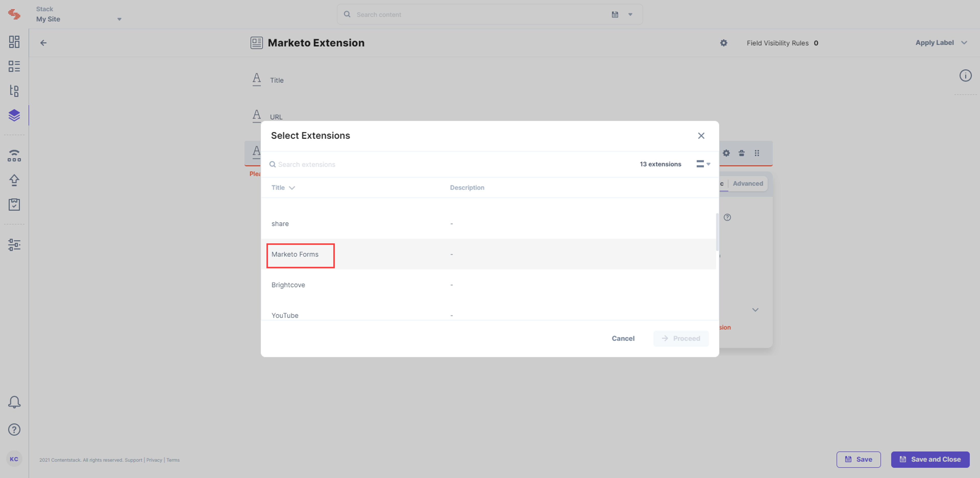Viewport: 980px width, 478px height.
Task: Select the share extension row
Action: click(x=488, y=224)
